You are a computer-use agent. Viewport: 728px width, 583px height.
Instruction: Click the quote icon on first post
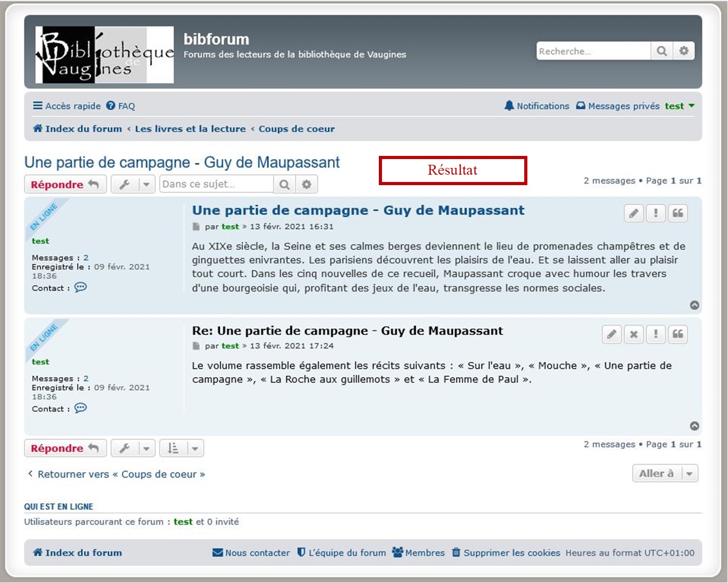(x=677, y=213)
